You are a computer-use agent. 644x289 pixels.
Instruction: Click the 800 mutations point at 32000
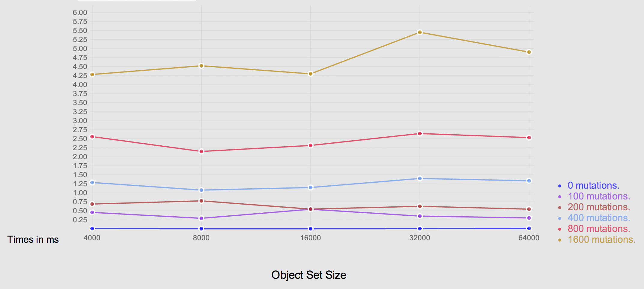click(x=420, y=133)
